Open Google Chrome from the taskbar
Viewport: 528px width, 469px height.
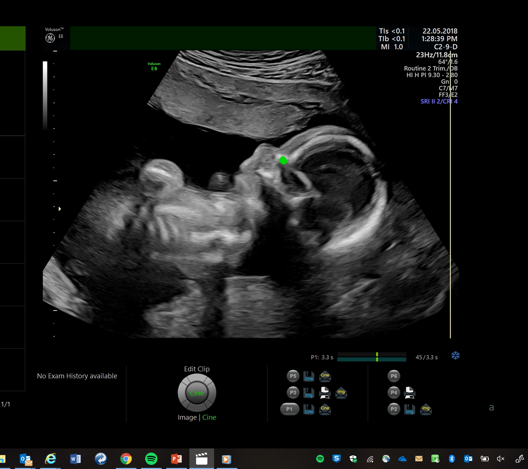pos(126,459)
